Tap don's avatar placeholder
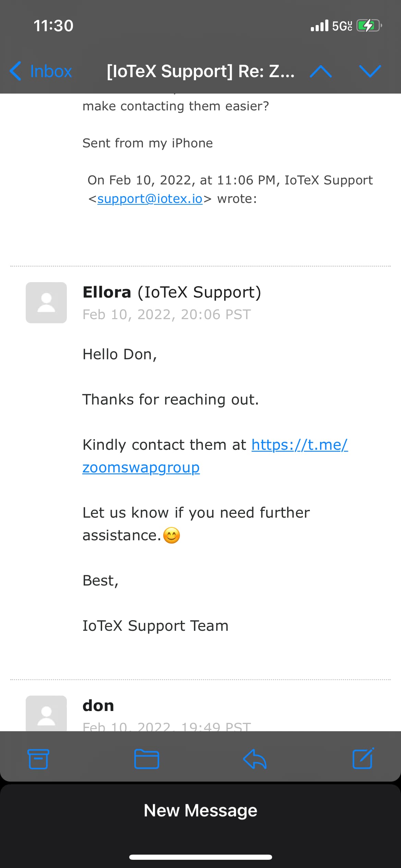This screenshot has height=868, width=401. point(46,713)
